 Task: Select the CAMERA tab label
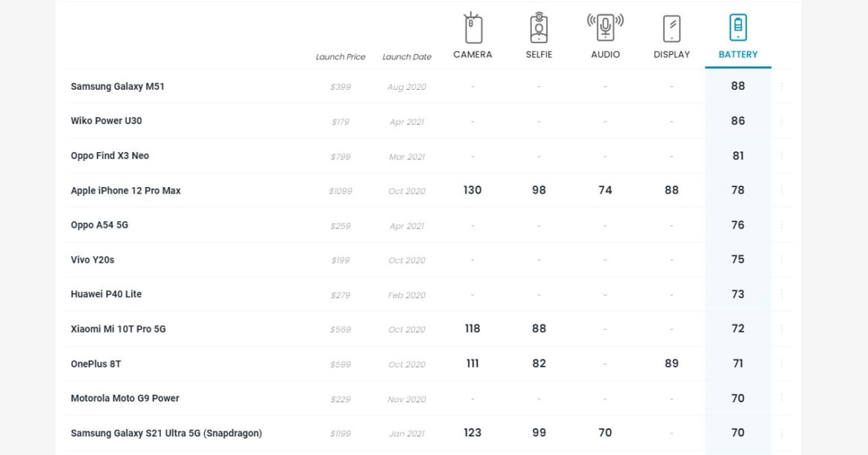tap(473, 54)
